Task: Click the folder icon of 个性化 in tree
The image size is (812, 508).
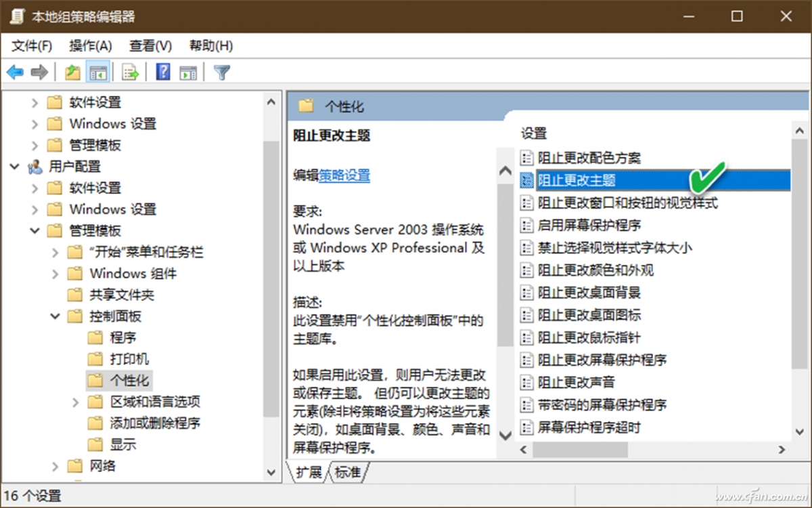Action: (x=95, y=380)
